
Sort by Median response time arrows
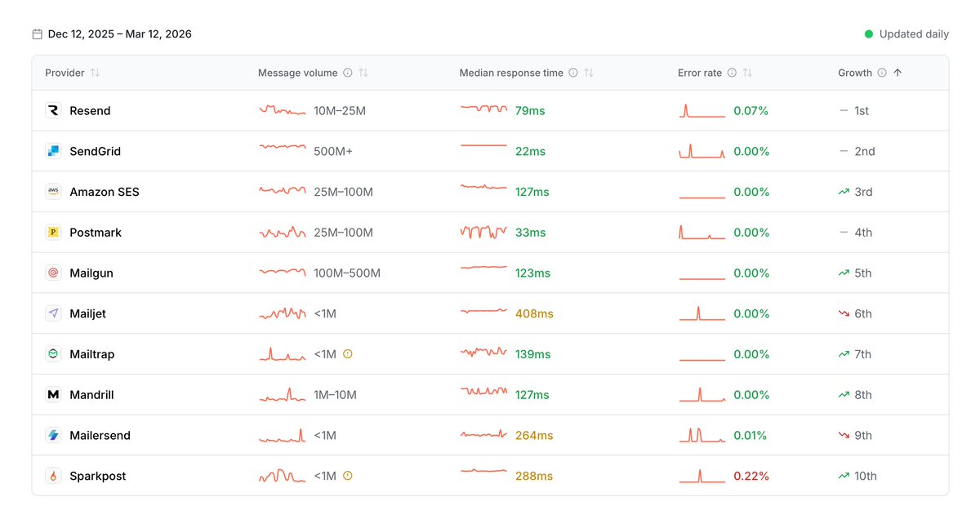pos(589,73)
